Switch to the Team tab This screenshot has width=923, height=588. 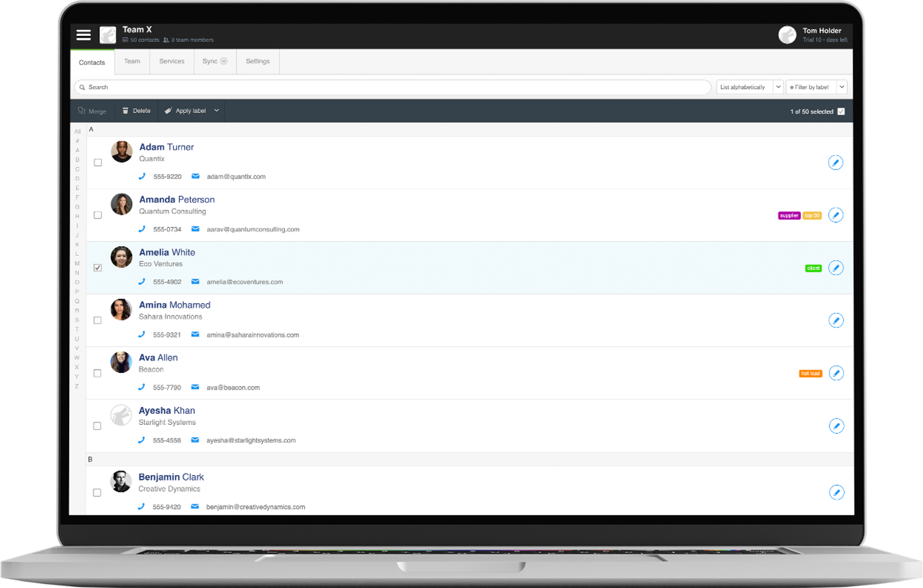132,61
